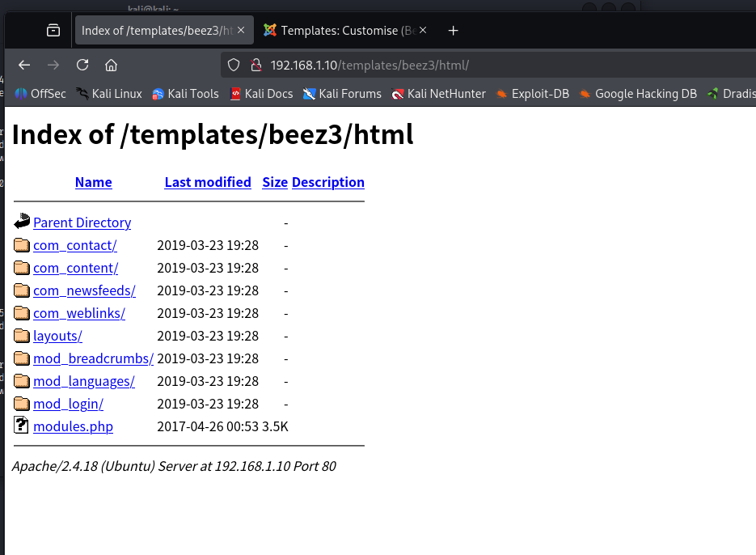This screenshot has width=756, height=555.
Task: Sort listing by Size column
Action: coord(275,182)
